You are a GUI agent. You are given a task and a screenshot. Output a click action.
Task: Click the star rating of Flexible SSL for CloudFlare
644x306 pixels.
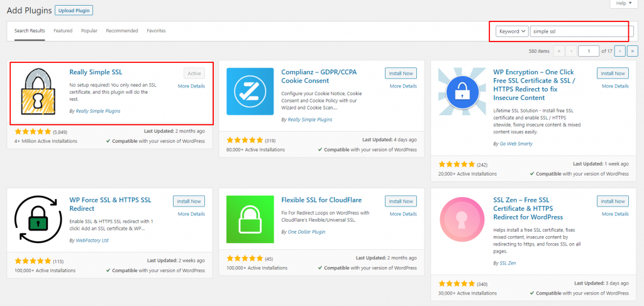click(245, 258)
